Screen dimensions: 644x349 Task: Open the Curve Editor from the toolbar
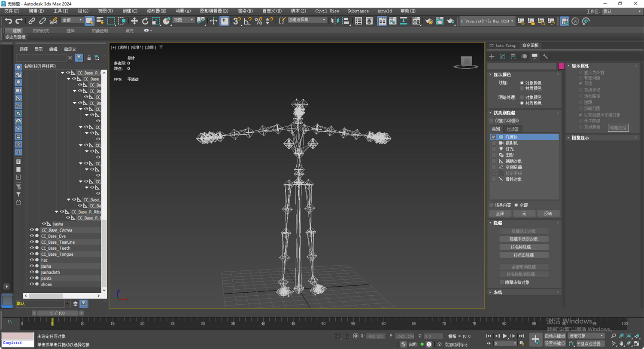[393, 21]
